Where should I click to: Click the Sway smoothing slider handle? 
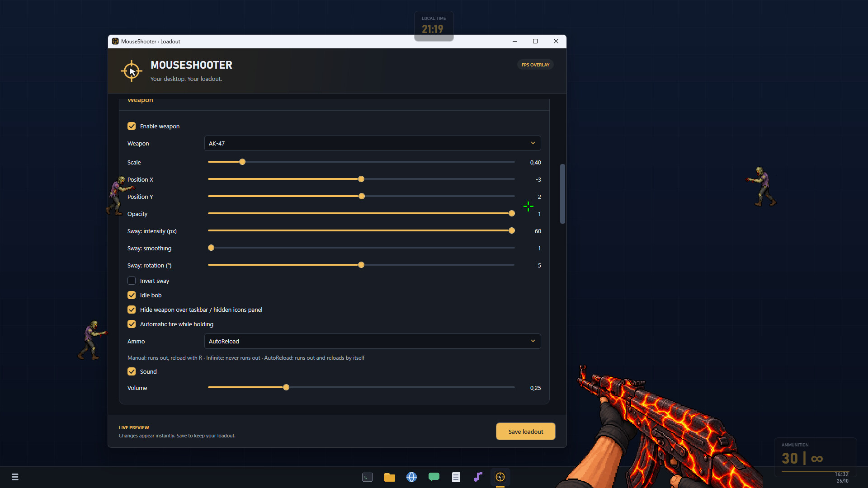[211, 248]
